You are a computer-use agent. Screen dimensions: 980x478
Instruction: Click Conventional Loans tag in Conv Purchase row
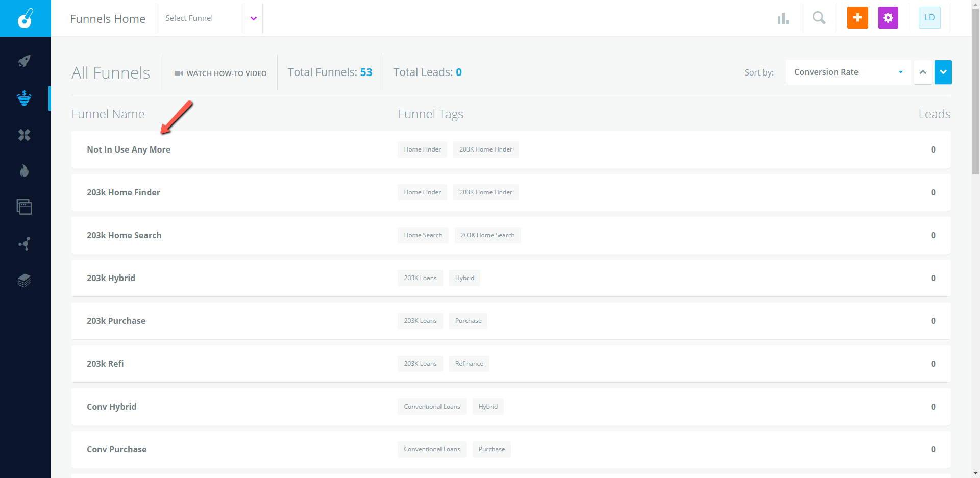tap(432, 449)
